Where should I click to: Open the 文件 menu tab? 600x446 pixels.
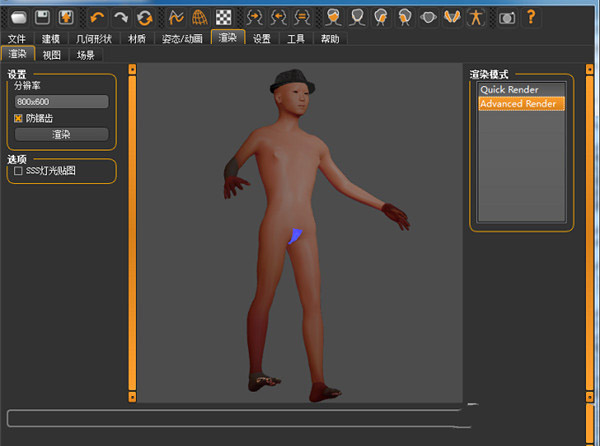(x=16, y=39)
